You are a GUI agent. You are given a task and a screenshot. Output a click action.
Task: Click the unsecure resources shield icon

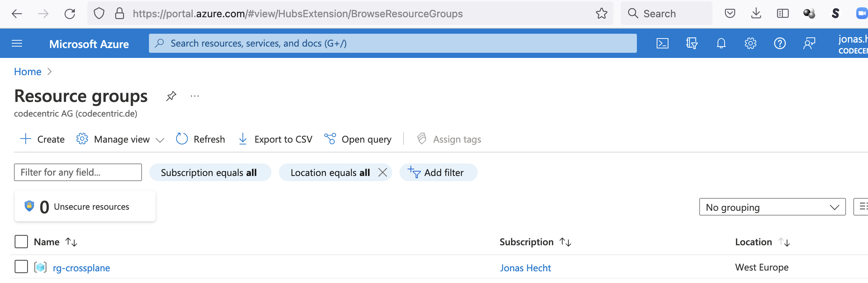pos(29,206)
